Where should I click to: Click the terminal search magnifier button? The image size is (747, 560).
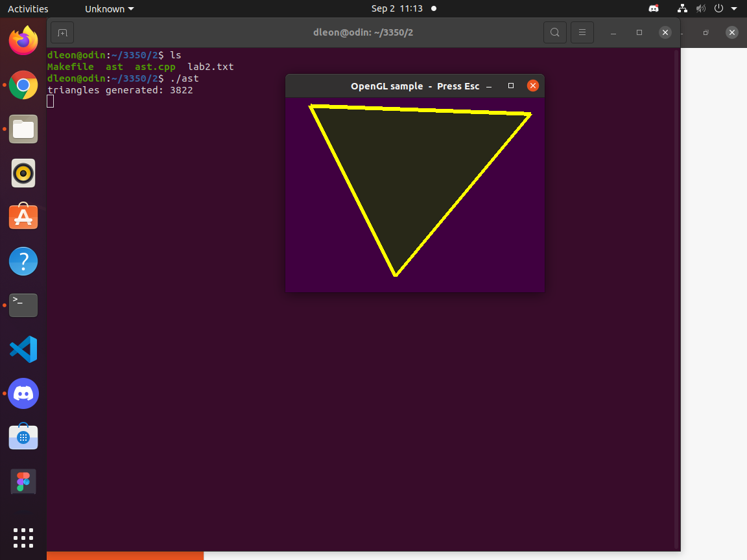[555, 32]
